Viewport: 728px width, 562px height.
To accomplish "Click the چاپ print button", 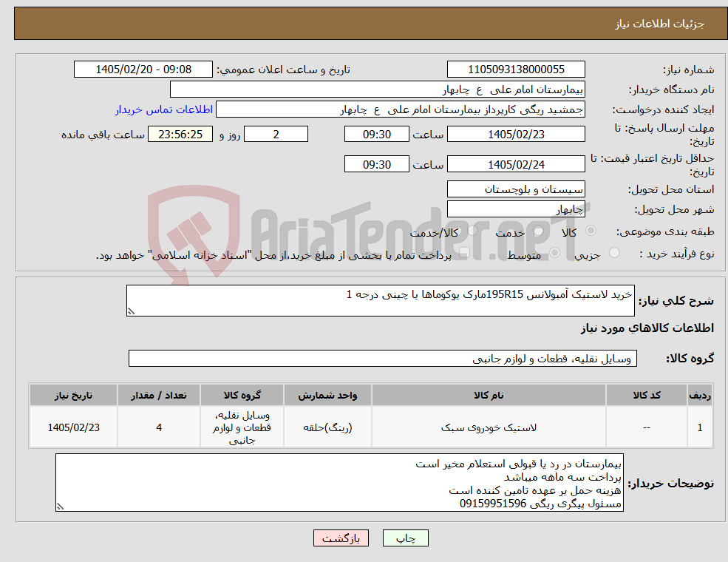I will (405, 538).
